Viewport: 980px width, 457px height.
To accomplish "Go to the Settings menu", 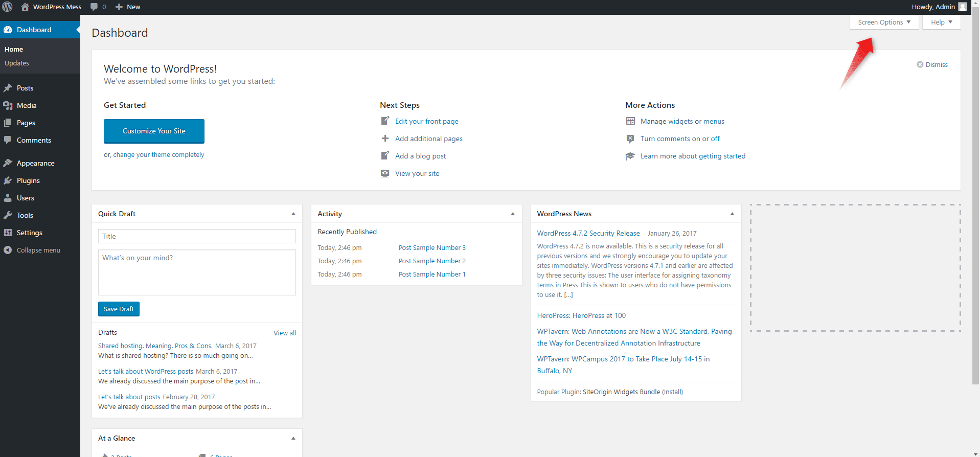I will (x=29, y=233).
